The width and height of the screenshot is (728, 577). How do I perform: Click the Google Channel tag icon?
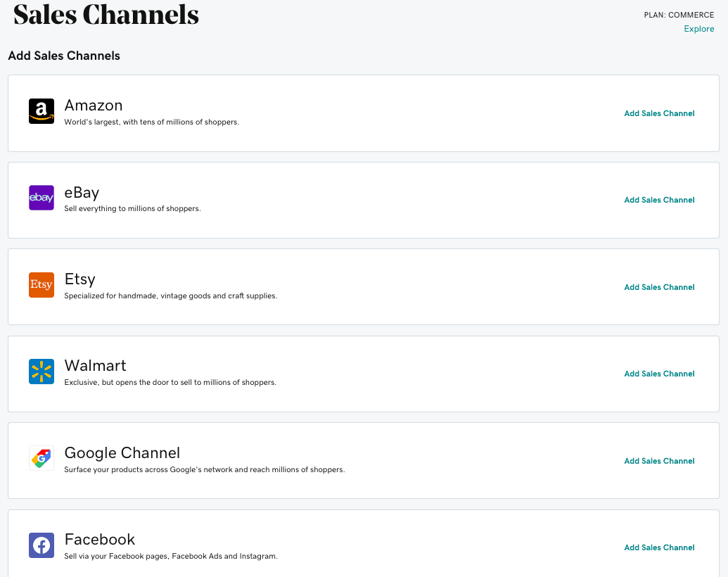pyautogui.click(x=41, y=458)
